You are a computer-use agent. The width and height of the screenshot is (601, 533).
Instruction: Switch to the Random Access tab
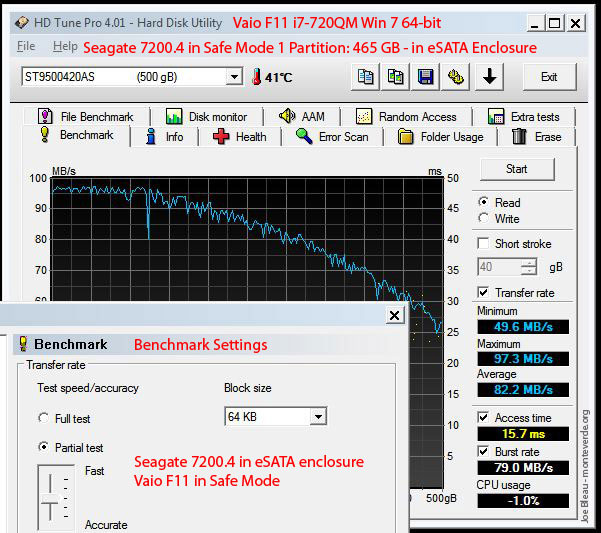click(407, 116)
